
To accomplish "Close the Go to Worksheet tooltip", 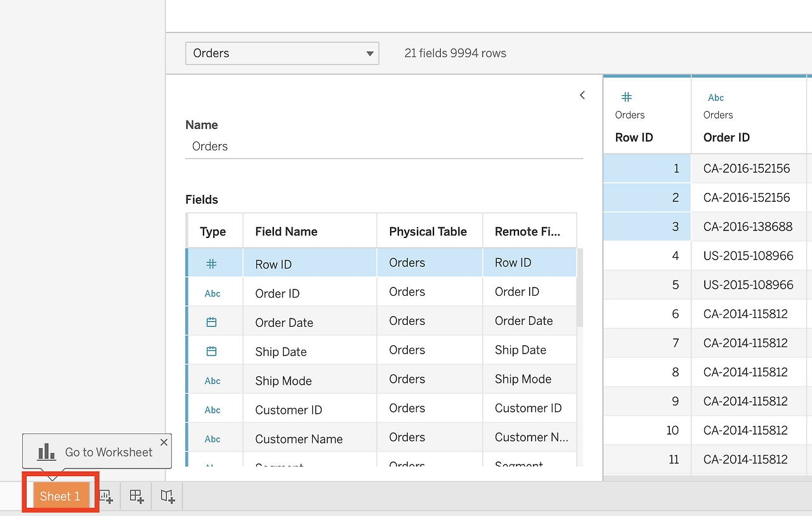I will (164, 442).
